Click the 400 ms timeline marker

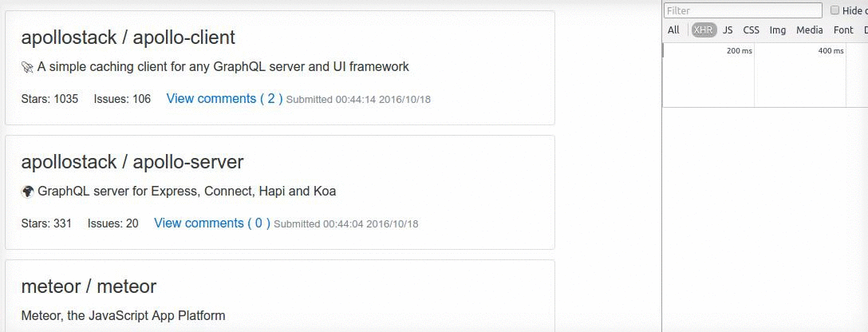[x=831, y=51]
